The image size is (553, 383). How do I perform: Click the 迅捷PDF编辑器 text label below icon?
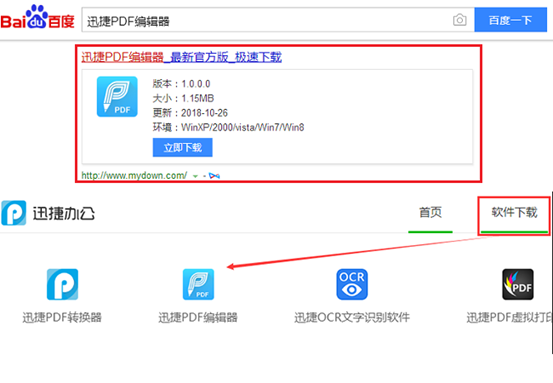198,317
